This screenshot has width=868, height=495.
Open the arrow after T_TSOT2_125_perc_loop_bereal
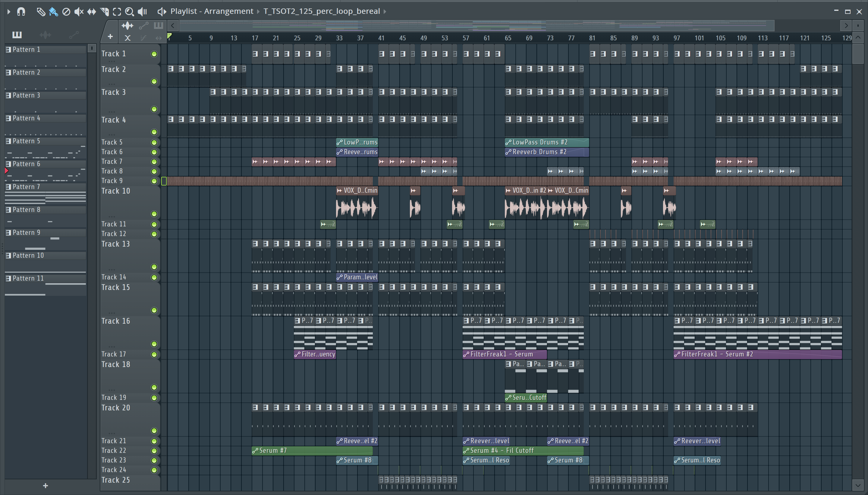(x=385, y=12)
